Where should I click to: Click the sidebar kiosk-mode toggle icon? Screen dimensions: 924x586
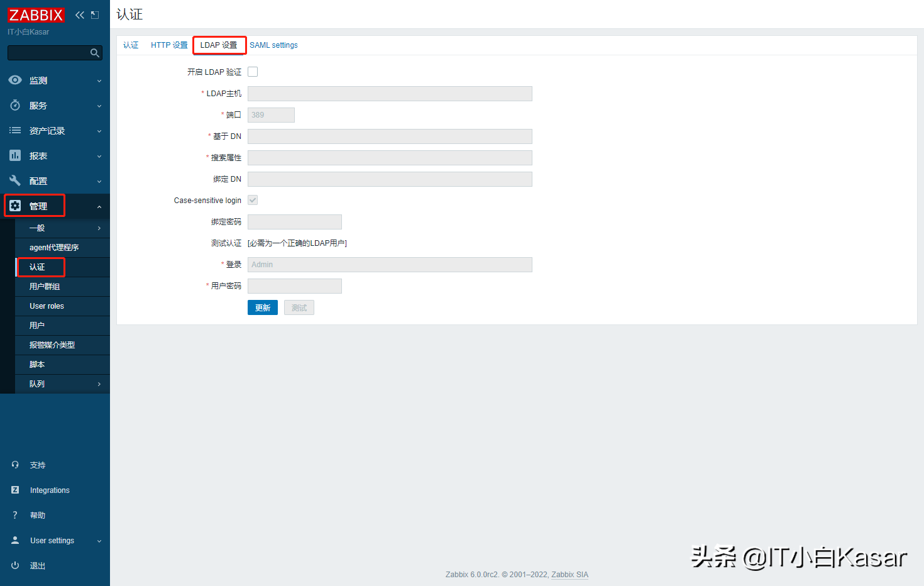pos(95,15)
